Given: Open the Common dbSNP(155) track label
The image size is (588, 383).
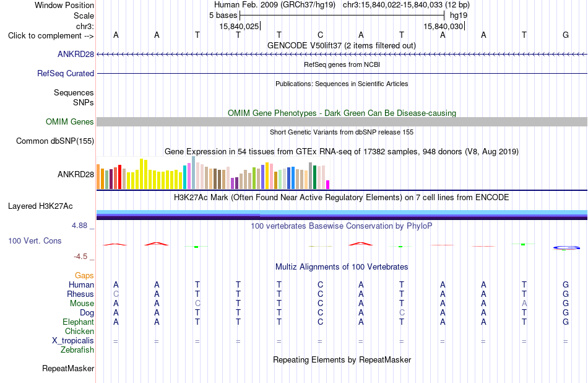Looking at the screenshot, I should [x=54, y=141].
